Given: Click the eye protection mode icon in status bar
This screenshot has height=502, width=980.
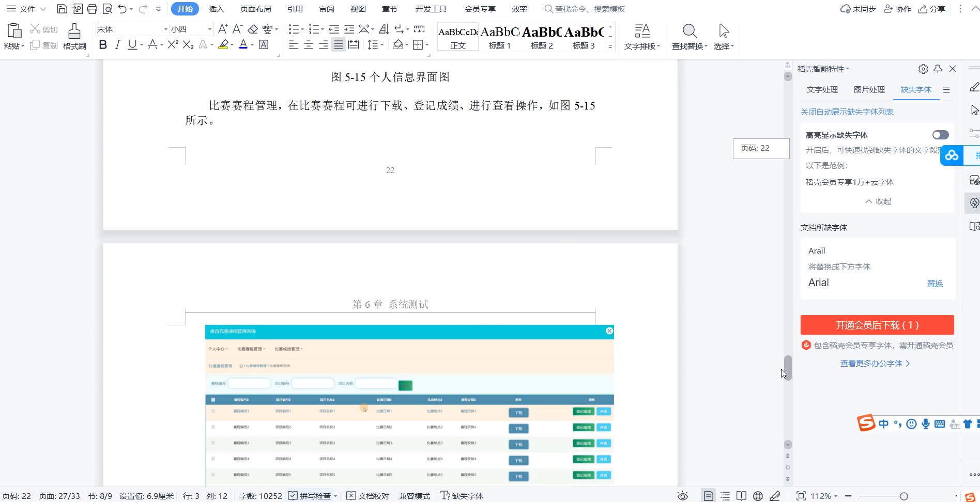Looking at the screenshot, I should (682, 496).
